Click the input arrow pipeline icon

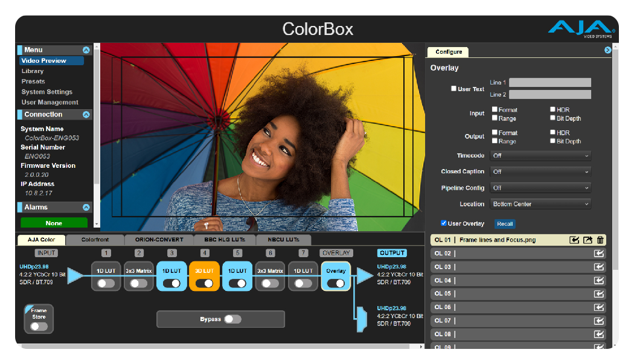click(75, 275)
